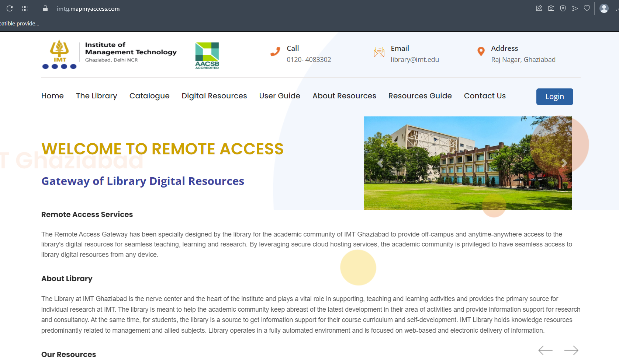
Task: Open About Resources menu item
Action: tap(344, 96)
